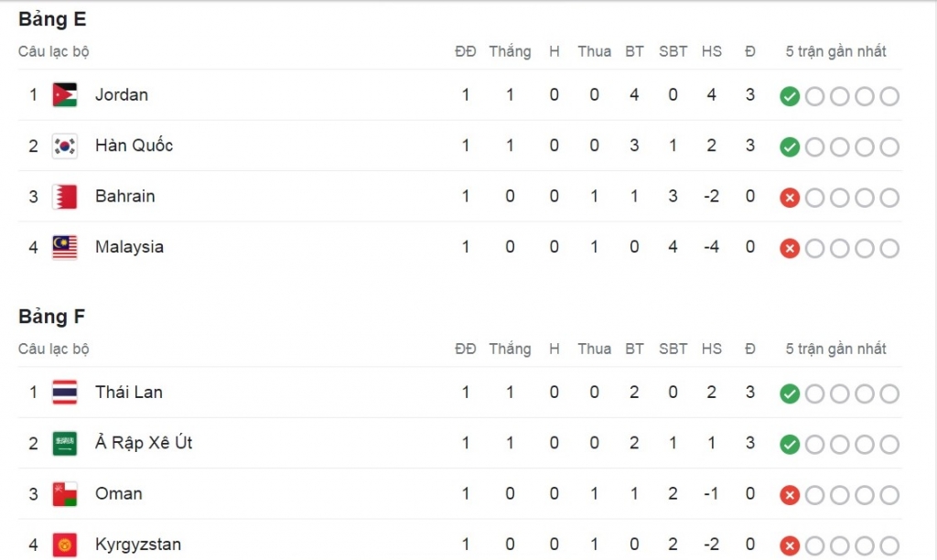The width and height of the screenshot is (937, 560).
Task: Click the Malaysia flag icon
Action: [65, 247]
